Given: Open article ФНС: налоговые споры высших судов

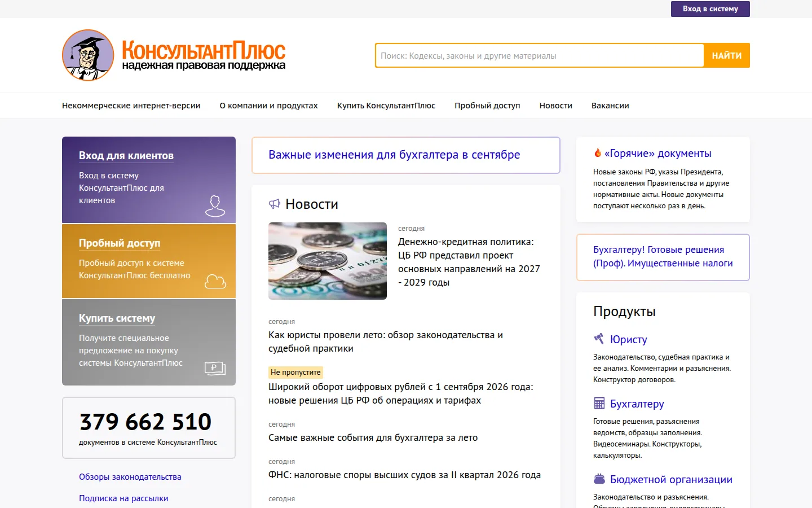Looking at the screenshot, I should [404, 475].
